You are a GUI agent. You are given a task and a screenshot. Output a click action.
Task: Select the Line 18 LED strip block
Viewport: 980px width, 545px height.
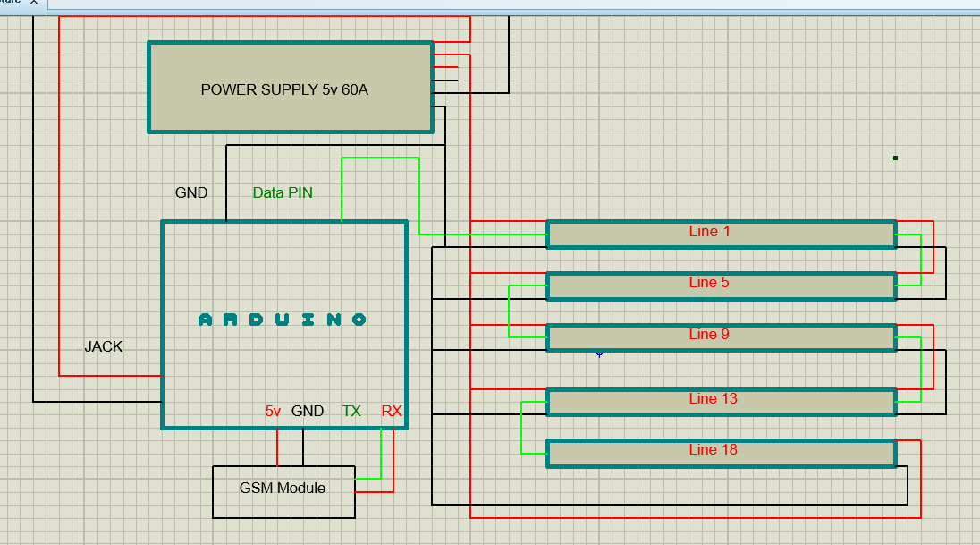pyautogui.click(x=722, y=454)
